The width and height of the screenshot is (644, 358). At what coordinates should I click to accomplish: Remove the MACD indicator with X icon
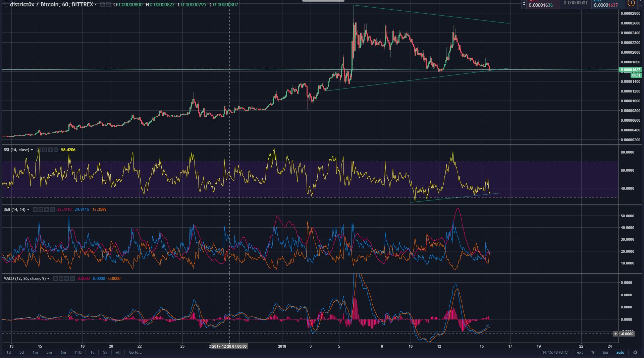[x=72, y=279]
